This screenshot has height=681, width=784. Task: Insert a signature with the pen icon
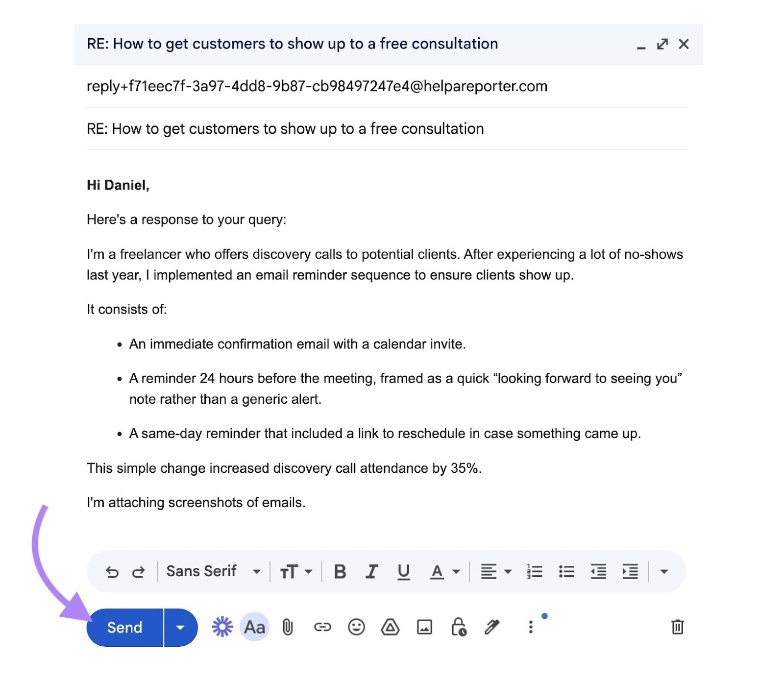491,627
